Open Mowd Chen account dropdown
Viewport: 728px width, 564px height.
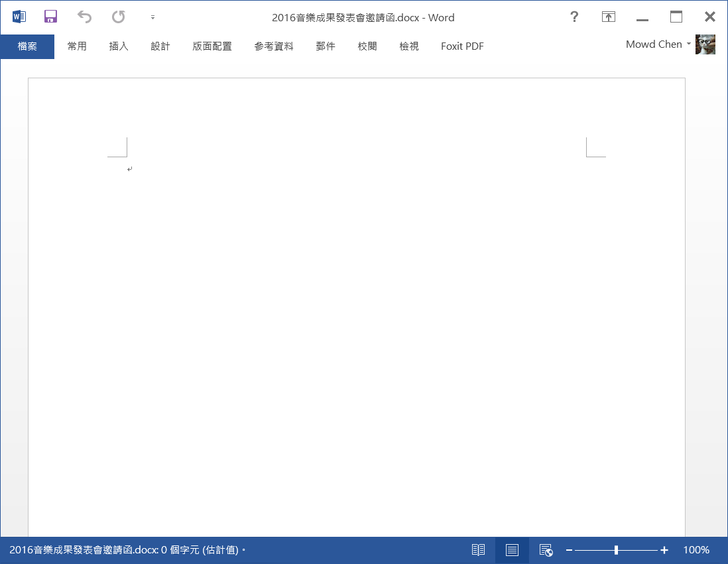(x=658, y=45)
